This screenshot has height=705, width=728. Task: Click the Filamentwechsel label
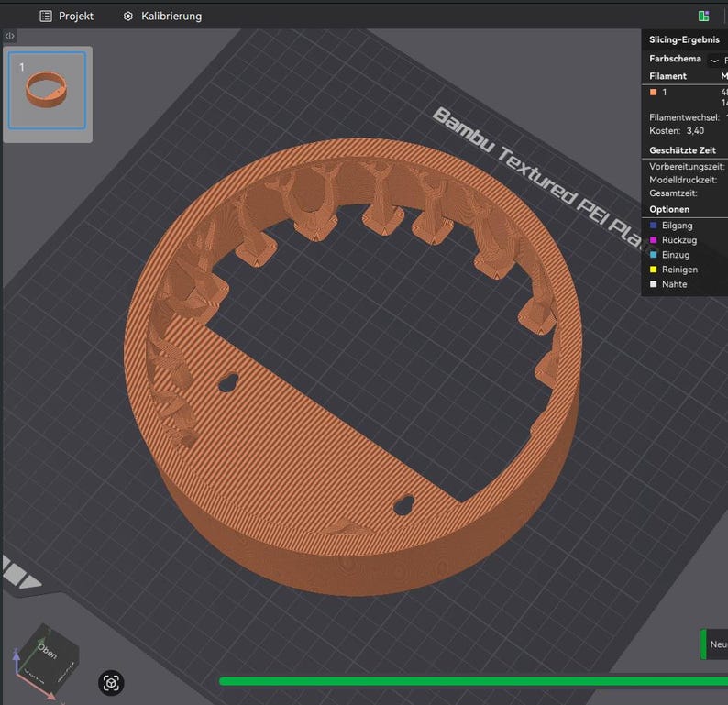(x=684, y=117)
